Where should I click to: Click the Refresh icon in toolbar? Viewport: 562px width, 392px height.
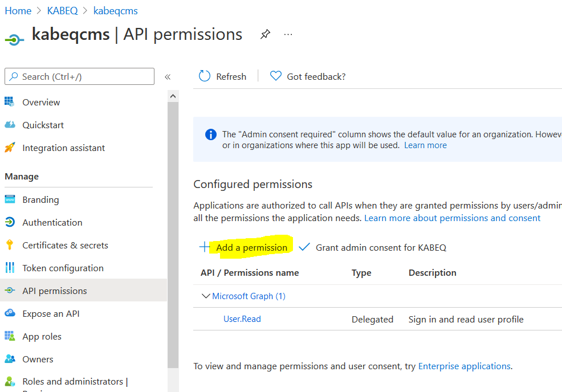tap(204, 76)
